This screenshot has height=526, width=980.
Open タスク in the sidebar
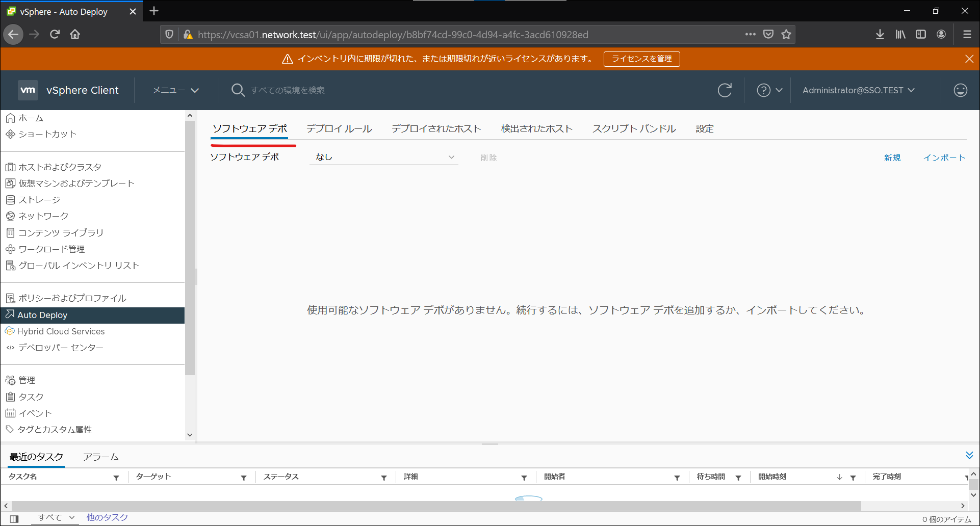point(24,397)
